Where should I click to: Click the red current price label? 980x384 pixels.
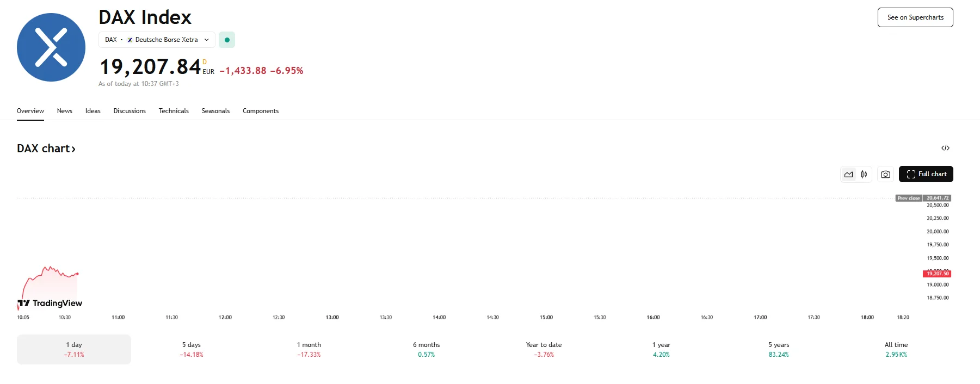[937, 274]
